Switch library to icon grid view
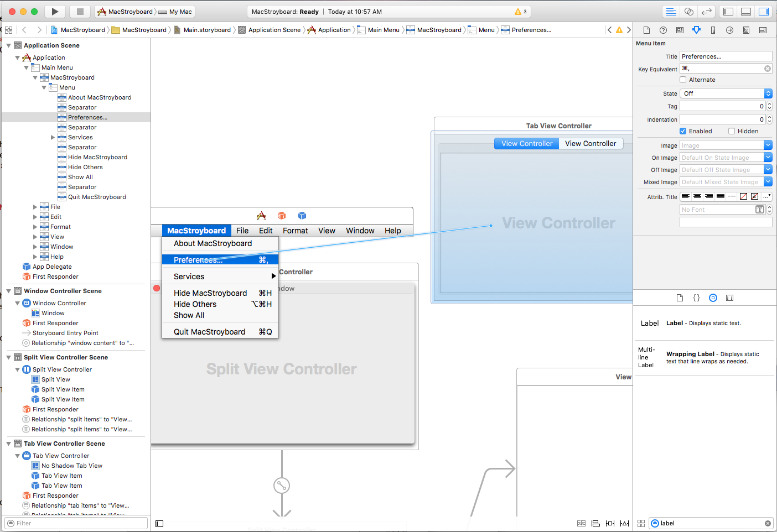 pos(641,523)
